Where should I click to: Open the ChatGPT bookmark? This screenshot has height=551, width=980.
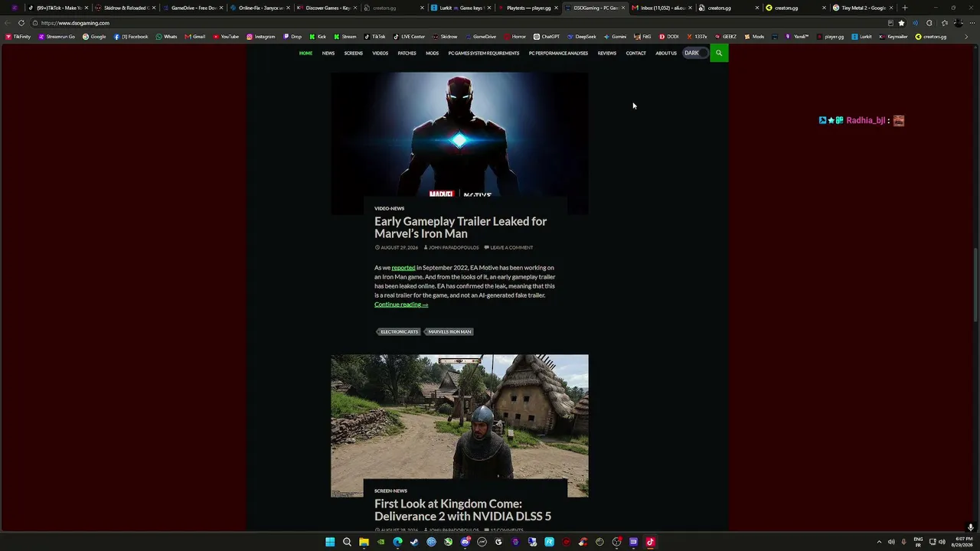547,37
